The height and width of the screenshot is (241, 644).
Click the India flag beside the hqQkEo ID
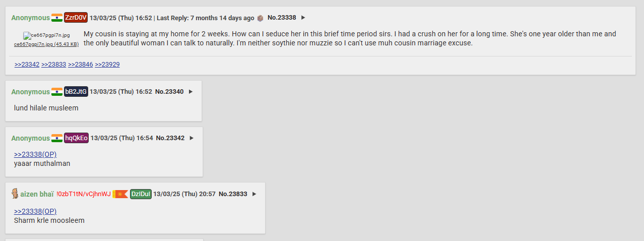click(x=57, y=138)
